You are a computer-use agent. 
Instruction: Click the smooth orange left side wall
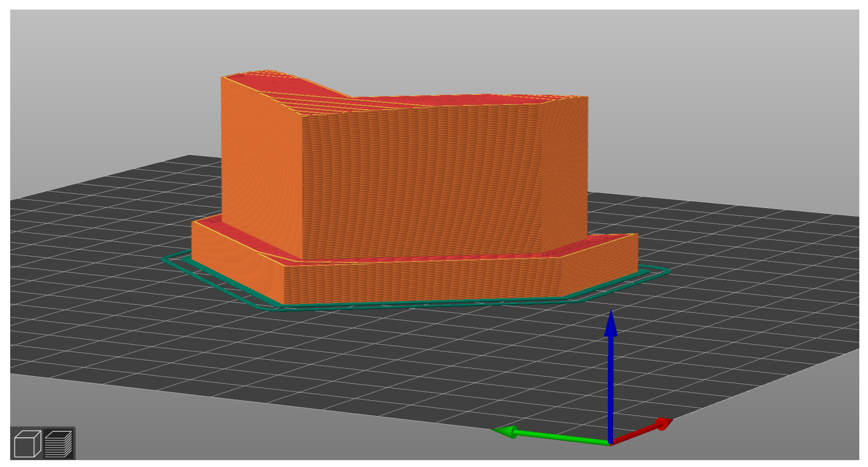tap(261, 169)
